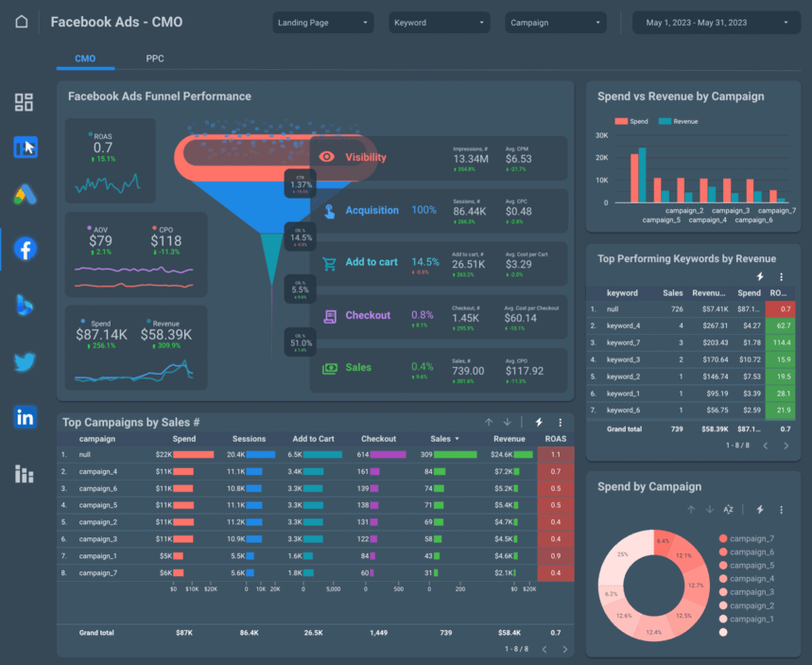Viewport: 812px width, 665px height.
Task: Open the Keyword dropdown filter
Action: [x=440, y=23]
